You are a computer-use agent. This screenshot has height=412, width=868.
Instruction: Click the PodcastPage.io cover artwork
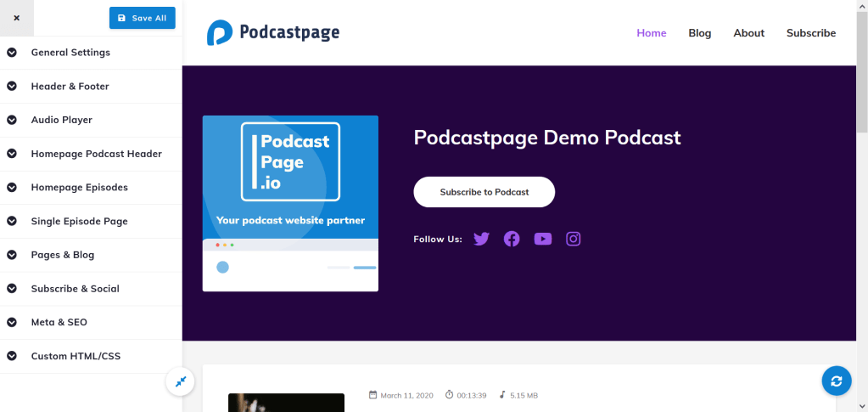(x=291, y=204)
